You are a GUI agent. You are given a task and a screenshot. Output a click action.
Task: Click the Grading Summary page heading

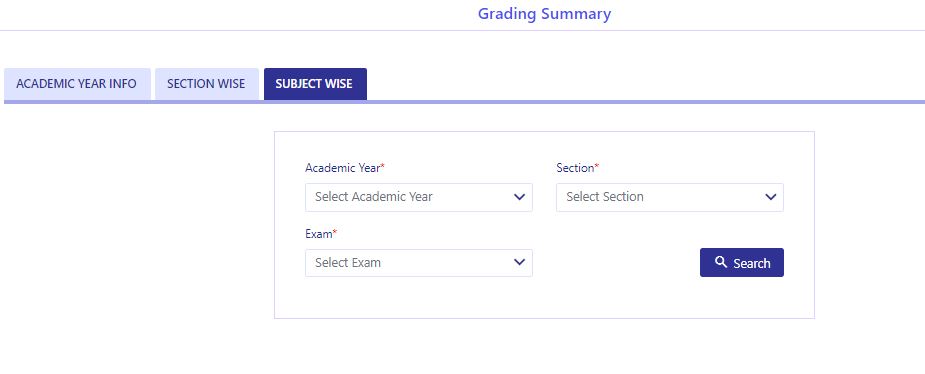[544, 14]
